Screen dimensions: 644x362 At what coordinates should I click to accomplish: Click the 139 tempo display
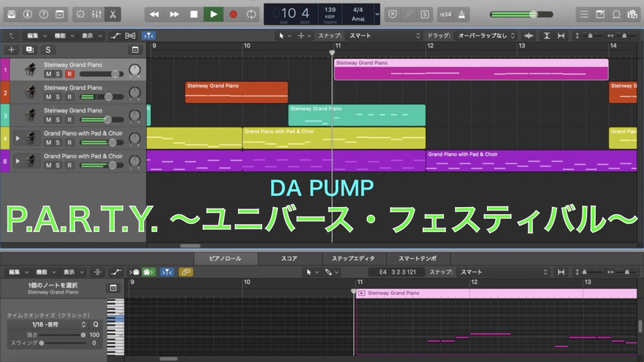click(330, 9)
